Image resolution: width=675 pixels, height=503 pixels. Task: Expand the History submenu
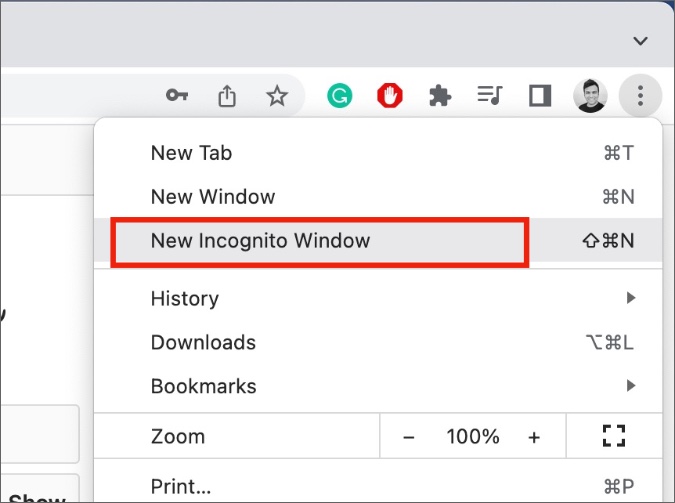click(x=378, y=298)
